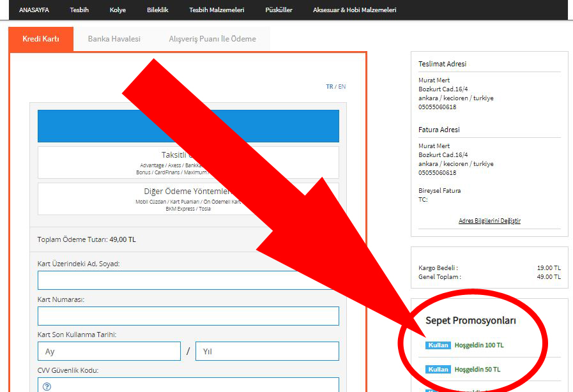This screenshot has width=573, height=392.
Task: Select the Alışveriş Puanı İle Ödeme tab
Action: [212, 39]
